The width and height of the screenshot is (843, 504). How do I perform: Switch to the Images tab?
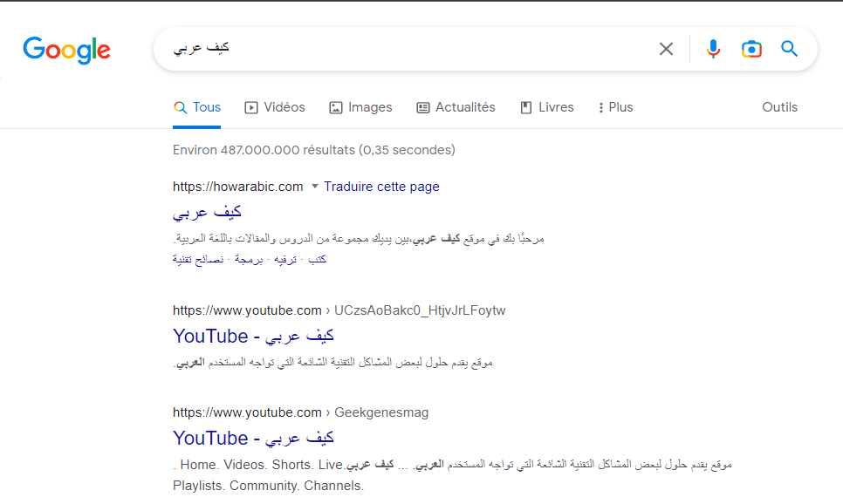(x=360, y=107)
